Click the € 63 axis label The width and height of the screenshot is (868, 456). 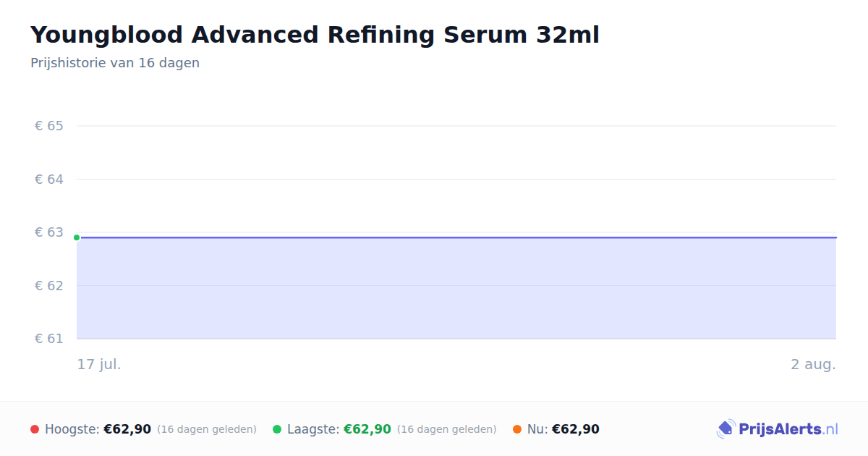(x=49, y=232)
